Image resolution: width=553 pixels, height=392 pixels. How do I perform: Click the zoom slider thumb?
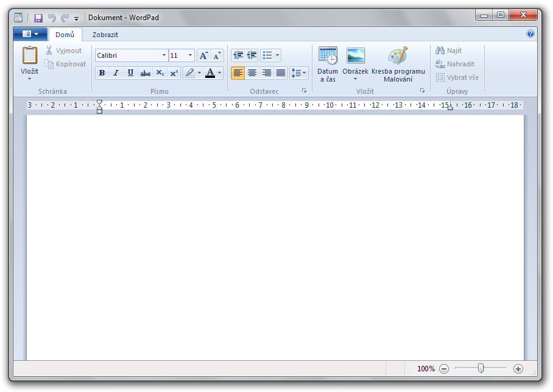point(481,368)
